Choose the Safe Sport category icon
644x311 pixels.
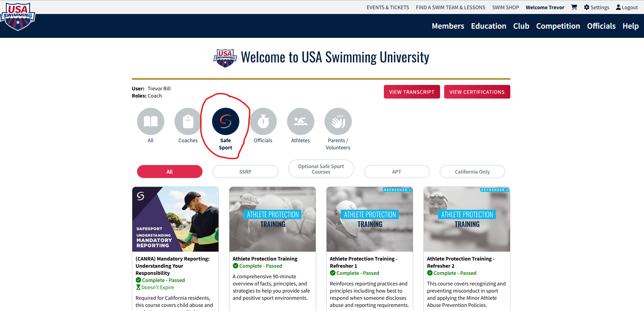[225, 121]
